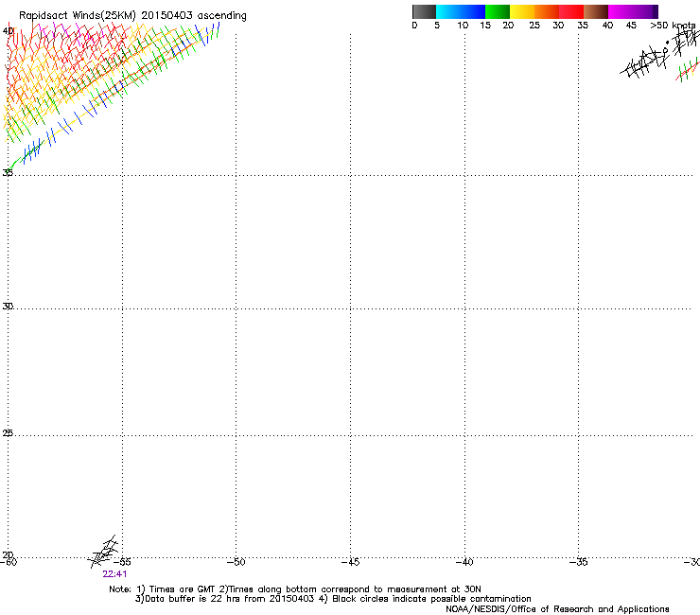Click the '>50 knots' legend label

tap(673, 26)
